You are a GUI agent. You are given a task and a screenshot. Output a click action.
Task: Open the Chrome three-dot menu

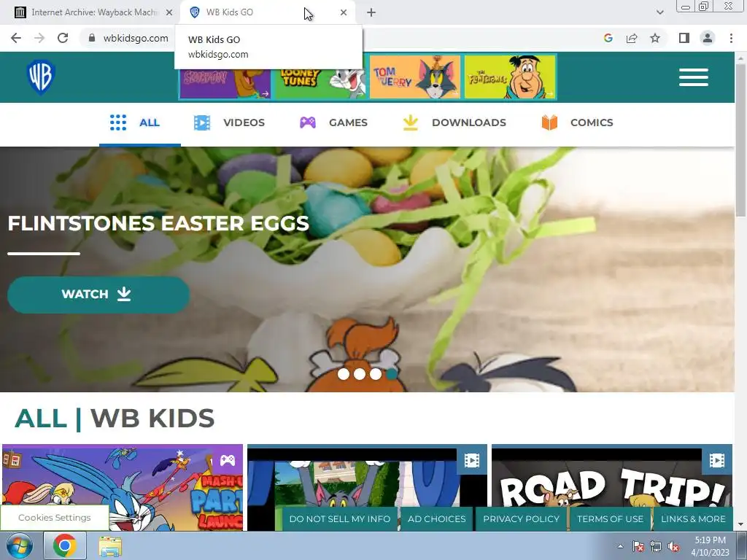tap(731, 38)
